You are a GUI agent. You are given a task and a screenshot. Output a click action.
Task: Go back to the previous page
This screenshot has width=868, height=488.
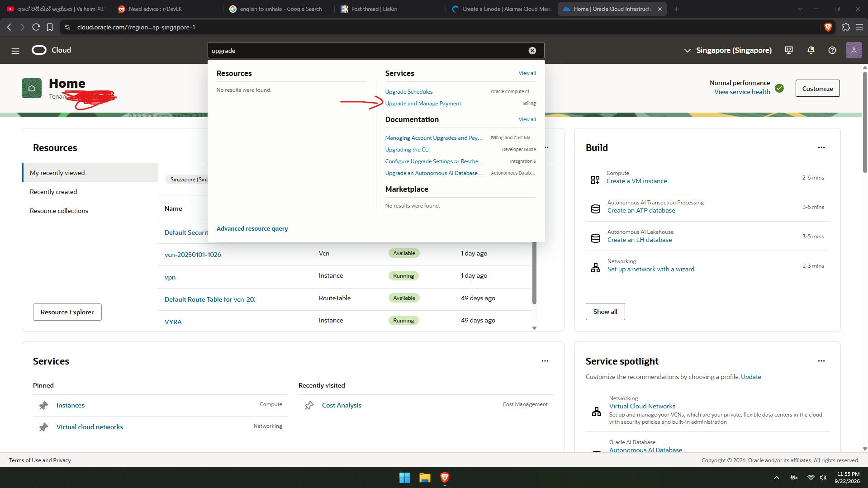pos(9,27)
